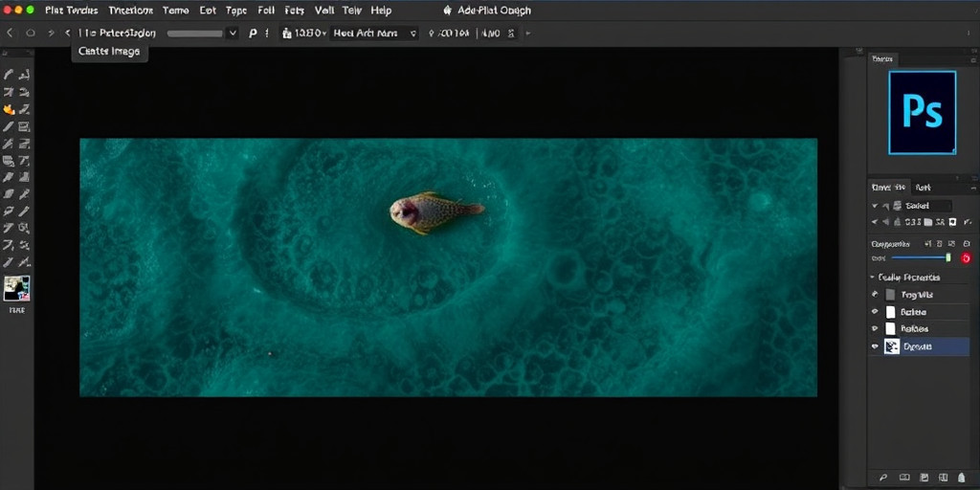Hide the selected bottom layer with eye icon
Screen dimensions: 980x490
point(875,346)
